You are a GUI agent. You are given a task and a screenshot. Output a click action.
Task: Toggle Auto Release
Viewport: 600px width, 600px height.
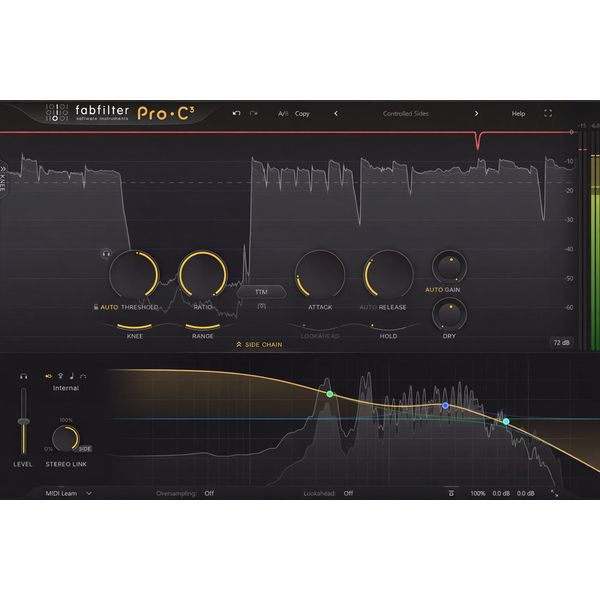tap(368, 307)
